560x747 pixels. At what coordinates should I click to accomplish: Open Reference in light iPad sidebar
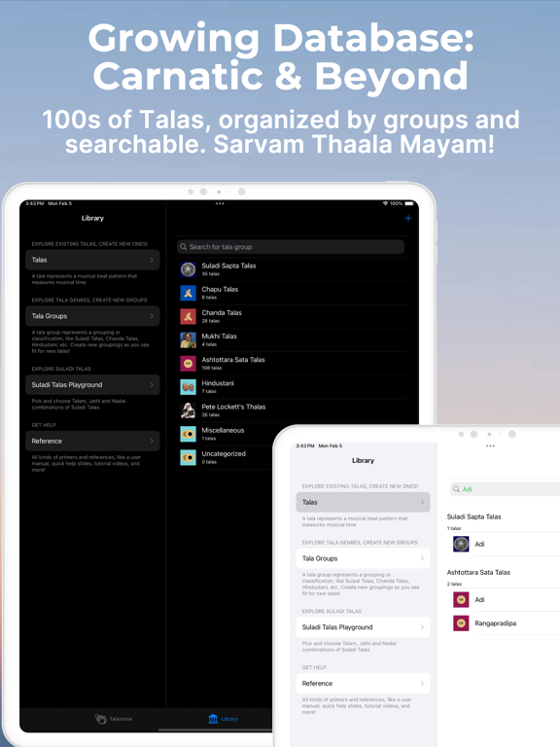[x=363, y=683]
